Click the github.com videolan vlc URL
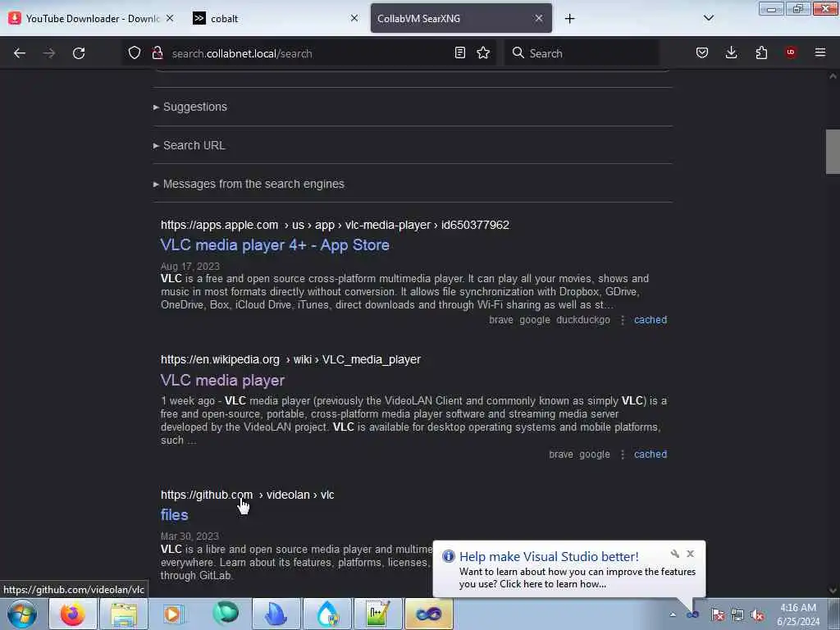 point(248,495)
